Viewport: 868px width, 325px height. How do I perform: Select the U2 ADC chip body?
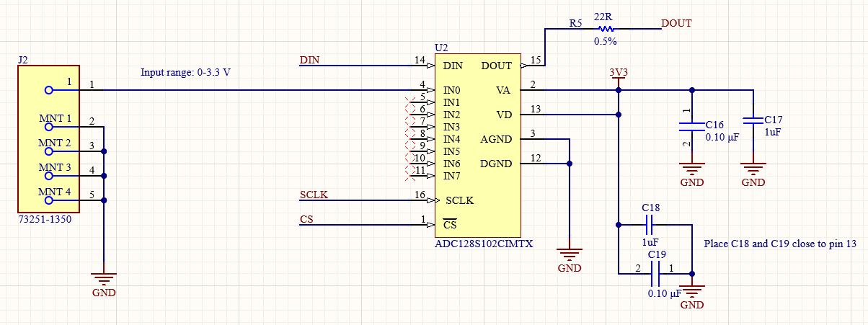(476, 144)
